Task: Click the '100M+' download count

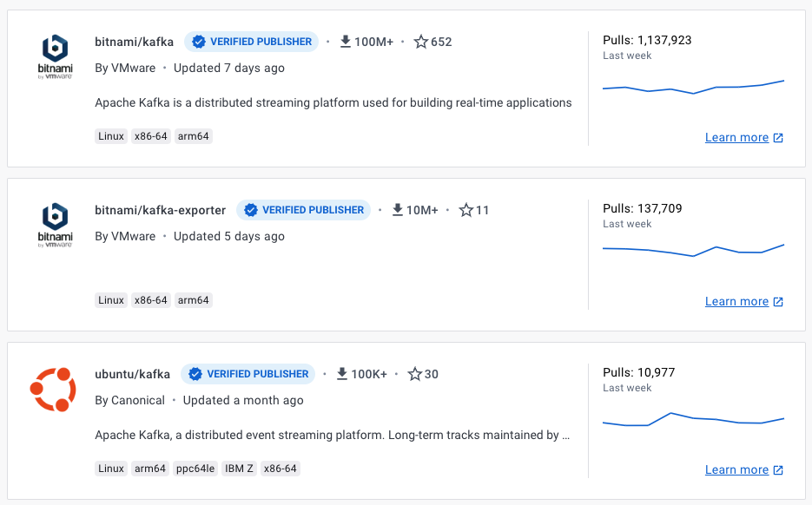Action: point(373,42)
